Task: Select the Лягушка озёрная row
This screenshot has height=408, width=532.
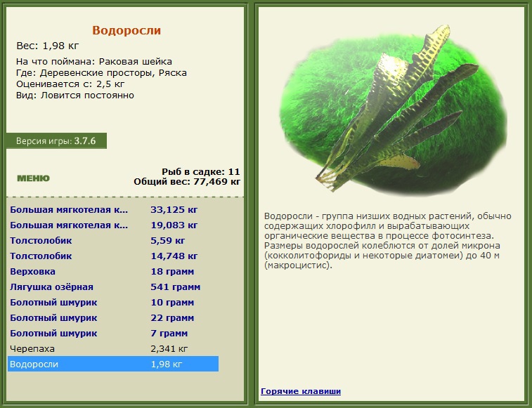Action: click(x=113, y=287)
